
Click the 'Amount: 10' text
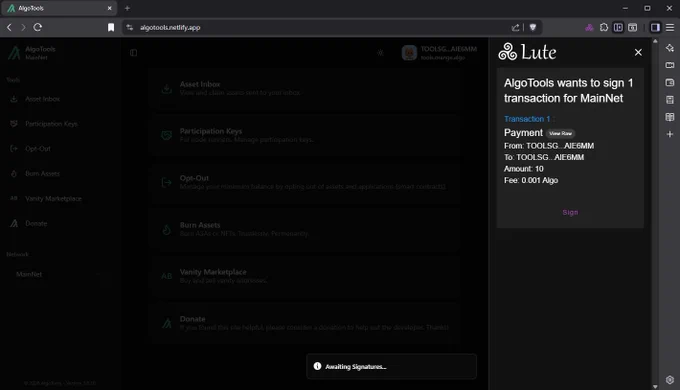coord(523,169)
